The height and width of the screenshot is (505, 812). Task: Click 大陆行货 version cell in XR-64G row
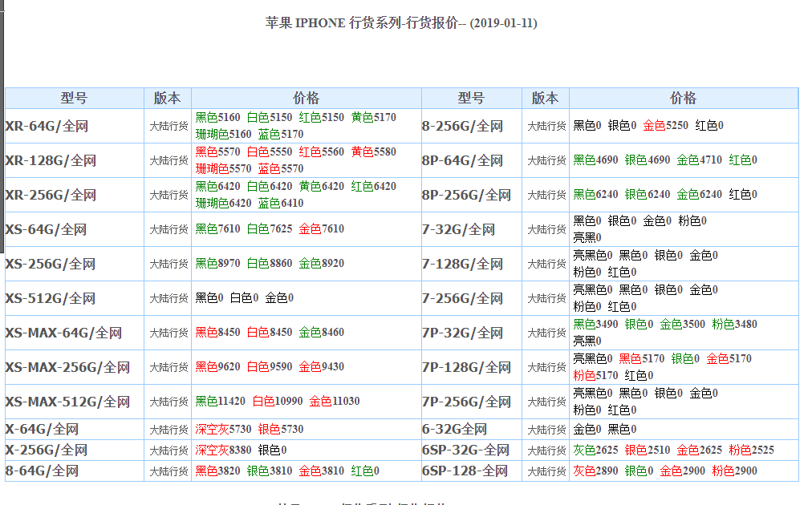pos(168,127)
